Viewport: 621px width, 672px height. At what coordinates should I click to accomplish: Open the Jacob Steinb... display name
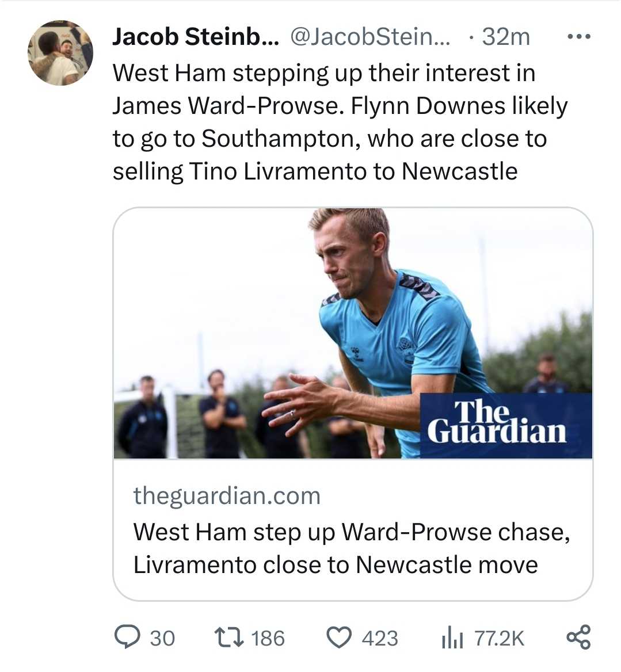(x=196, y=37)
